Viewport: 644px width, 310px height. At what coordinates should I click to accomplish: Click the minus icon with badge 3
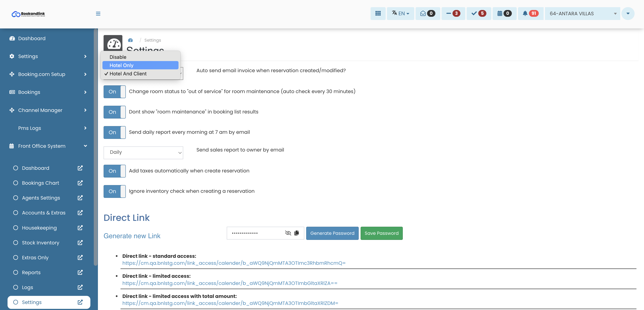pyautogui.click(x=453, y=14)
